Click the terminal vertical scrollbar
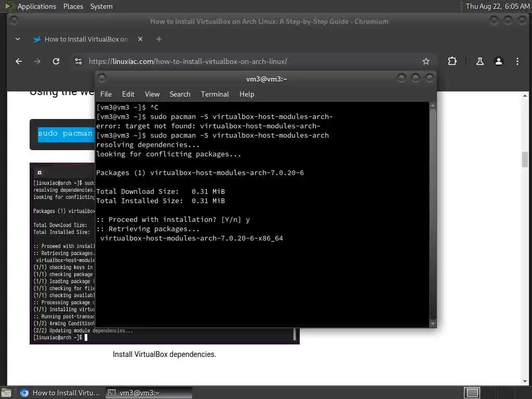Image resolution: width=532 pixels, height=399 pixels. pyautogui.click(x=433, y=215)
